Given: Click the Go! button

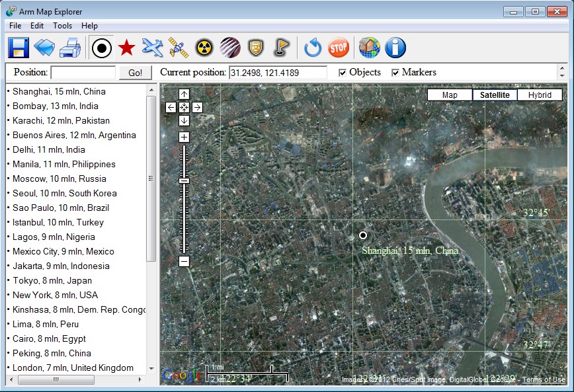Looking at the screenshot, I should pyautogui.click(x=135, y=73).
